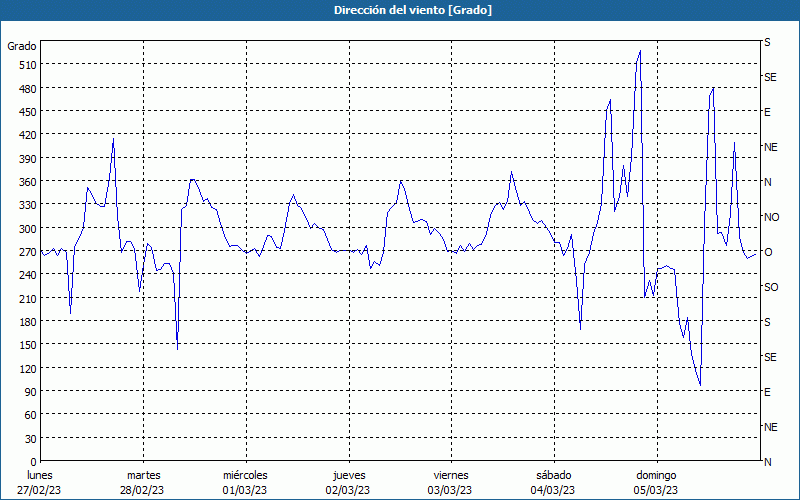Click the 180 y-axis label

tap(27, 322)
